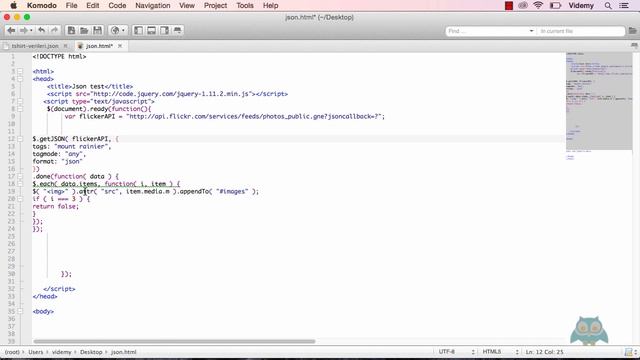Screen dimensions: 640x360
Task: Open the File menu
Action: click(x=71, y=6)
